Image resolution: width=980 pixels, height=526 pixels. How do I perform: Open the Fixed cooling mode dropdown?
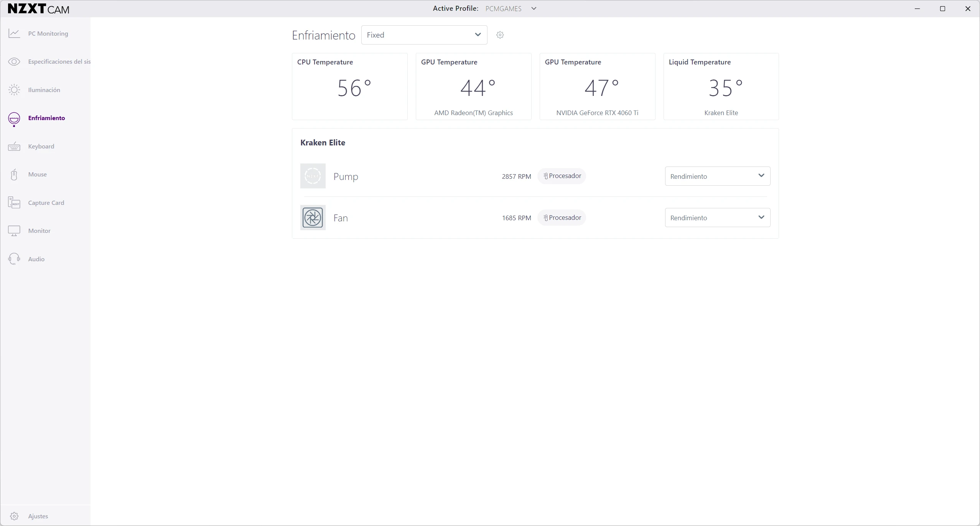[424, 35]
